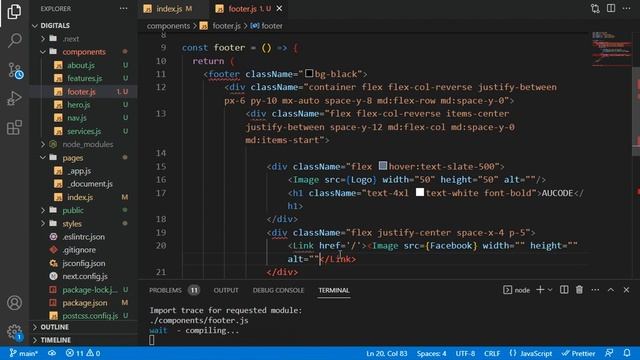
Task: Split the terminal panel
Action: (x=564, y=290)
